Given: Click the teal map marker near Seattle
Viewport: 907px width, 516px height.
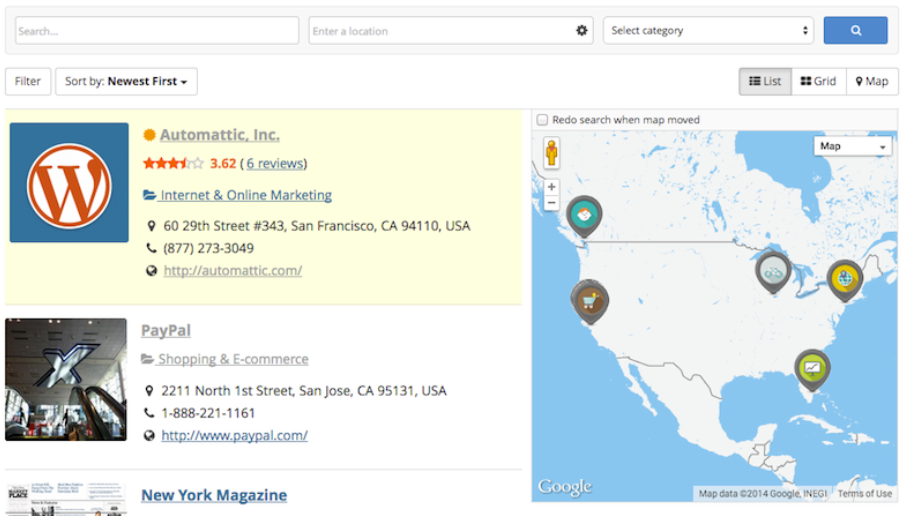Looking at the screenshot, I should 584,216.
